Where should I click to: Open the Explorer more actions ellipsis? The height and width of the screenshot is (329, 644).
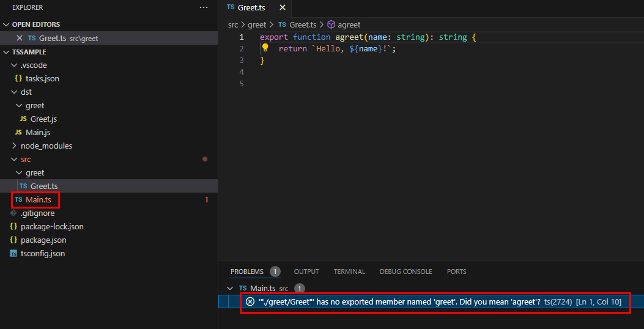tap(204, 7)
